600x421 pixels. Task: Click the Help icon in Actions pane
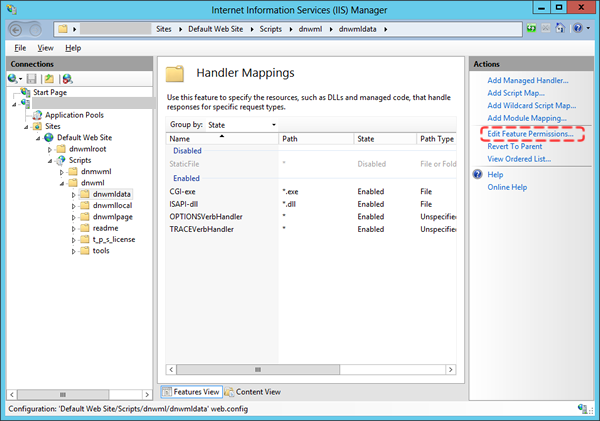pos(478,175)
